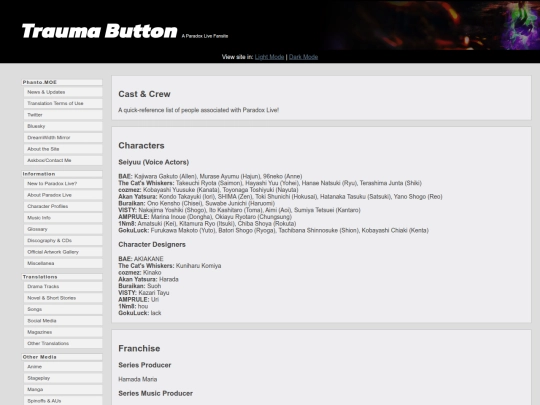Viewport: 540px width, 405px height.
Task: Open the Stageplay page
Action: (63, 378)
